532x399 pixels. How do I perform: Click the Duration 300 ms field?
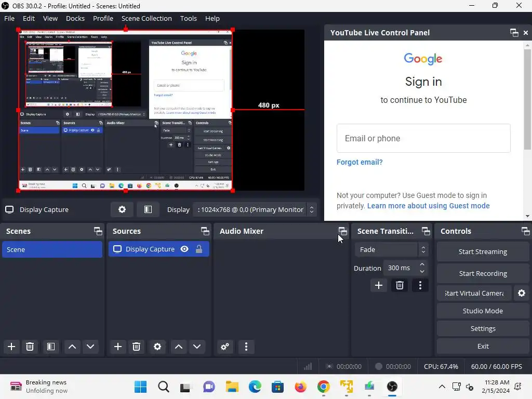point(401,268)
